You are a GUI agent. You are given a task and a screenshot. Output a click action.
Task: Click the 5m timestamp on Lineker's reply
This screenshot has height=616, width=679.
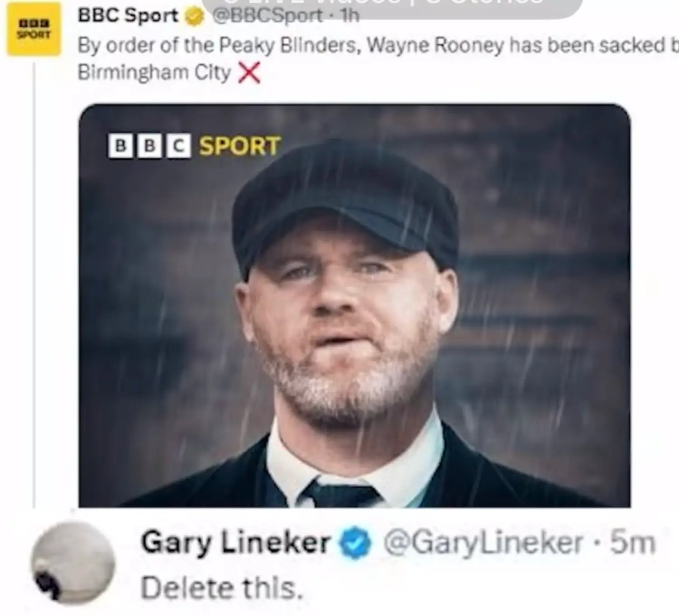pos(633,543)
